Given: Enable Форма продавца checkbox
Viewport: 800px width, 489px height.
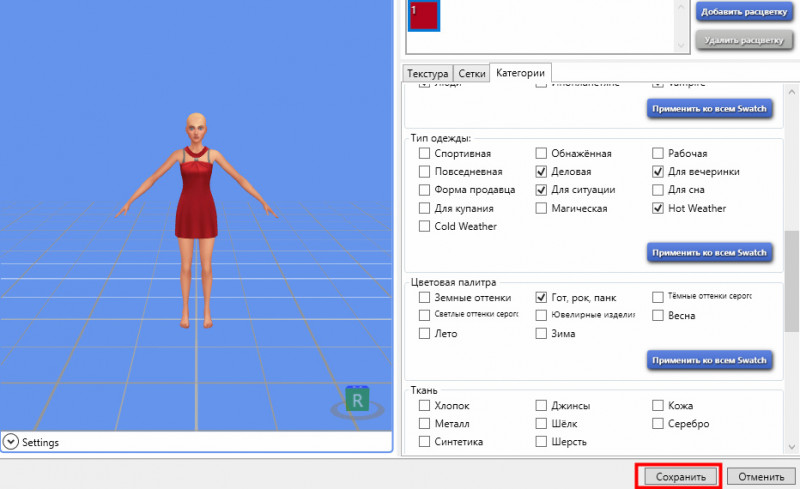Looking at the screenshot, I should (424, 190).
